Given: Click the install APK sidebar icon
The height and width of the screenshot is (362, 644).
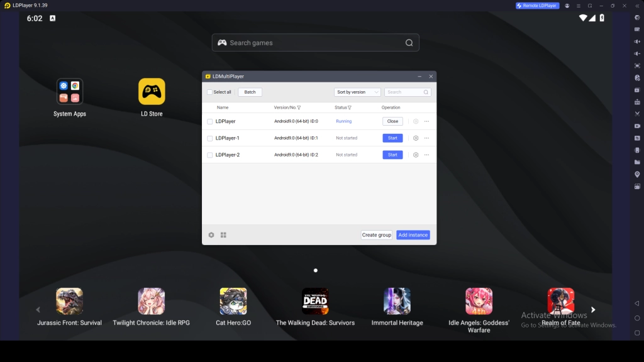Looking at the screenshot, I should coord(637,102).
